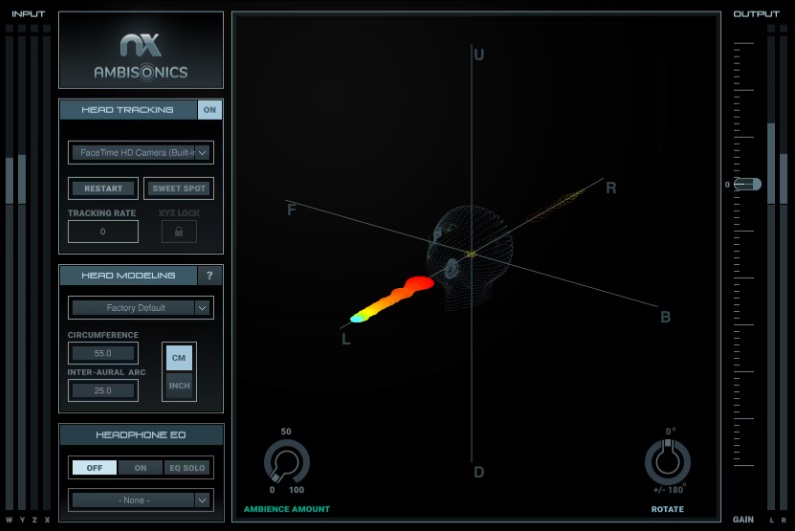This screenshot has width=795, height=531.
Task: Click the XYZ Lock padlock icon
Action: click(x=179, y=232)
